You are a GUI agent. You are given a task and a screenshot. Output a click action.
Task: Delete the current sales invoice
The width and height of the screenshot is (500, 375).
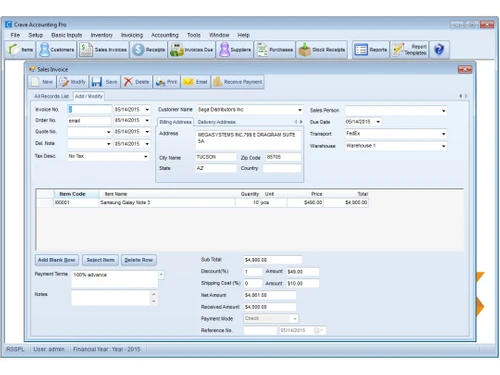coord(136,82)
